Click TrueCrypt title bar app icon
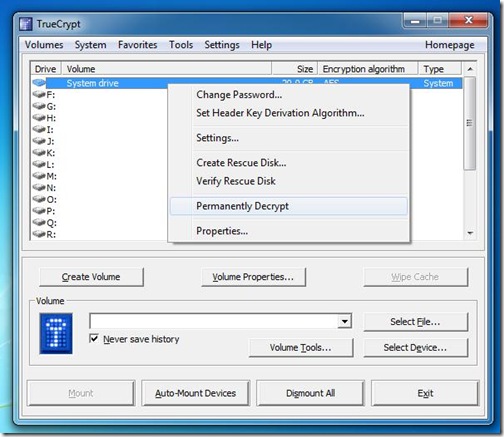This screenshot has width=504, height=437. tap(26, 24)
